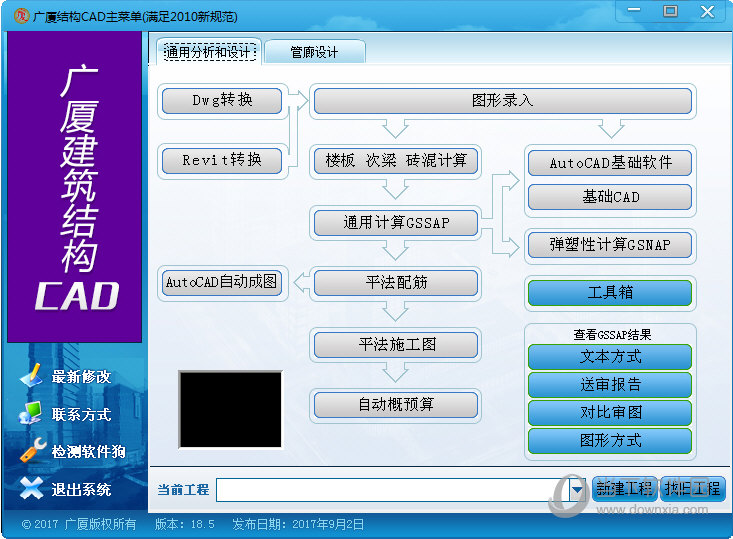
Task: Expand the 当前工程 dropdown arrow
Action: [x=577, y=489]
